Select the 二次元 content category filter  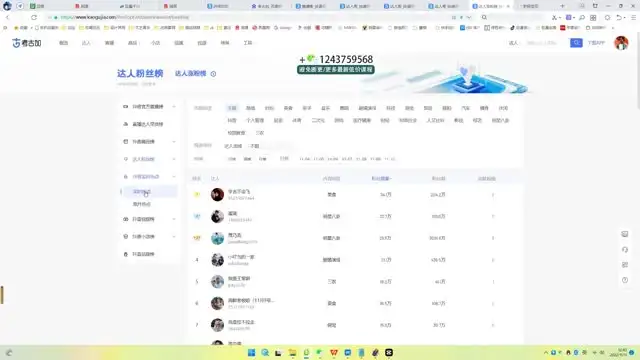pyautogui.click(x=318, y=120)
